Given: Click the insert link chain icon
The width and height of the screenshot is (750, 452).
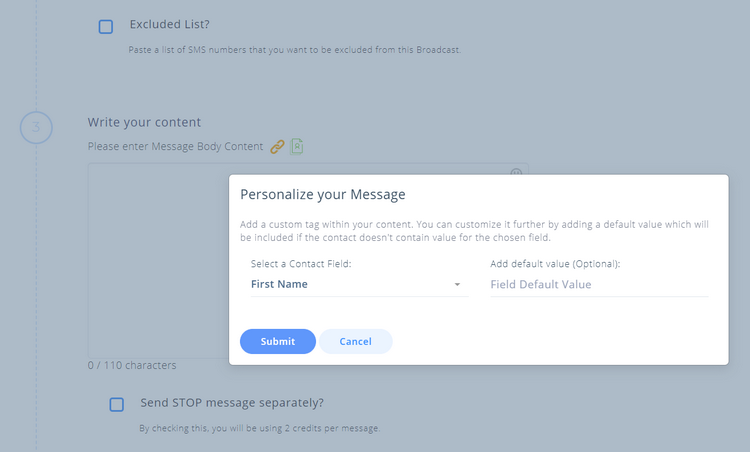Looking at the screenshot, I should coord(278,146).
